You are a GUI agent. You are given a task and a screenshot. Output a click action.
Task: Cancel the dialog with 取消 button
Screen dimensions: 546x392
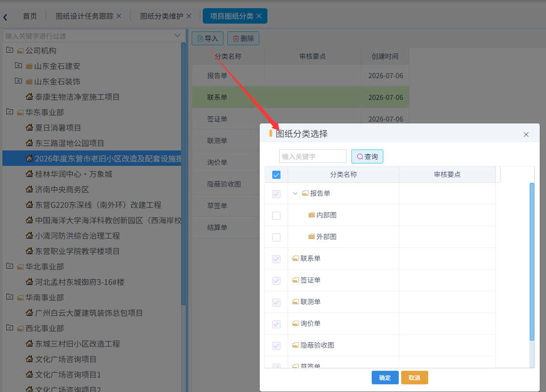[414, 378]
